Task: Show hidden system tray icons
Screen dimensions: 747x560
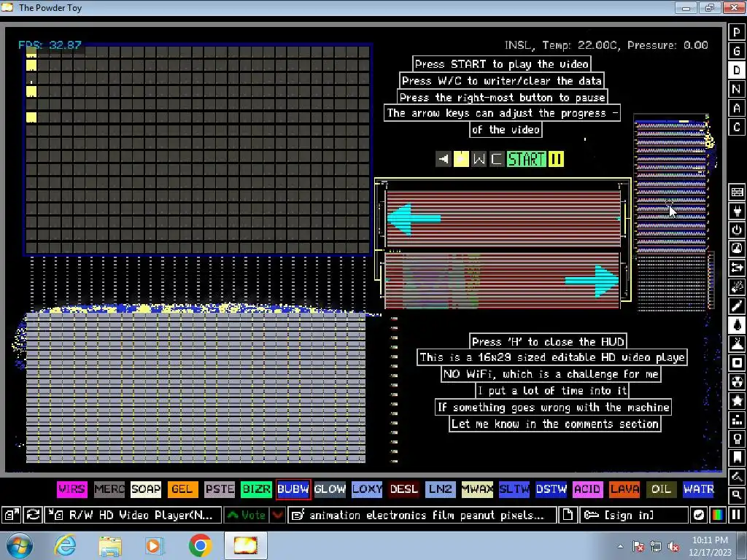Action: click(620, 546)
